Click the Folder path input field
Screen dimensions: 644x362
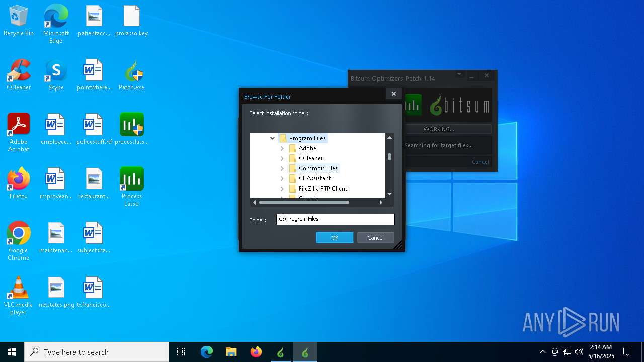(336, 219)
